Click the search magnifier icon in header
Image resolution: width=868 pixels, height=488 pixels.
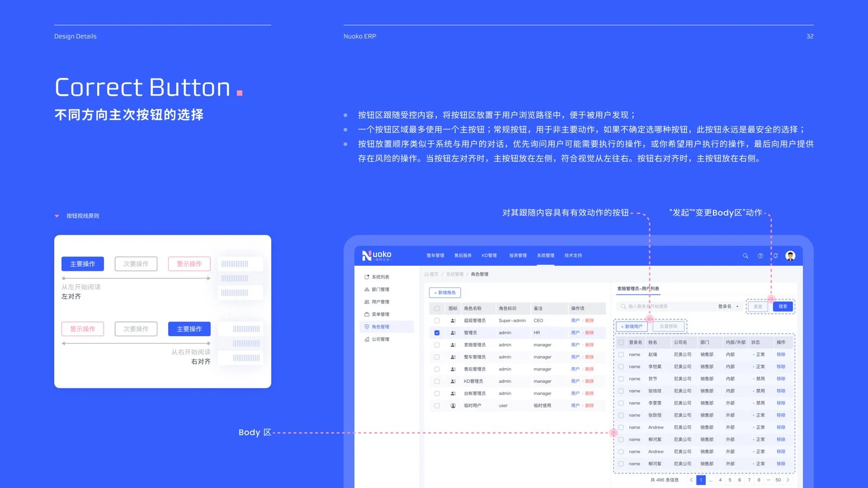click(x=745, y=256)
